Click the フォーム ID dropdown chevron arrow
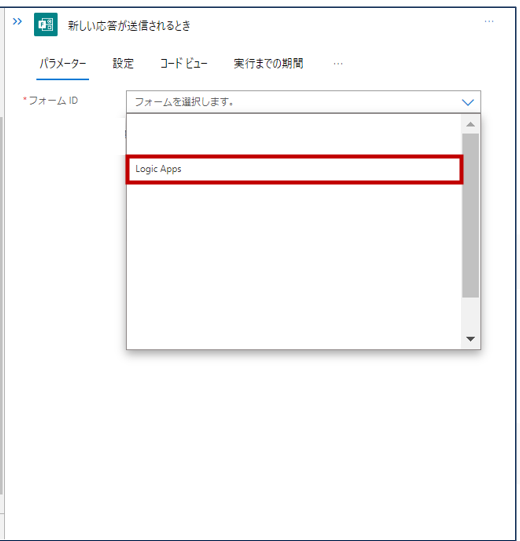This screenshot has width=520, height=541. pyautogui.click(x=468, y=102)
